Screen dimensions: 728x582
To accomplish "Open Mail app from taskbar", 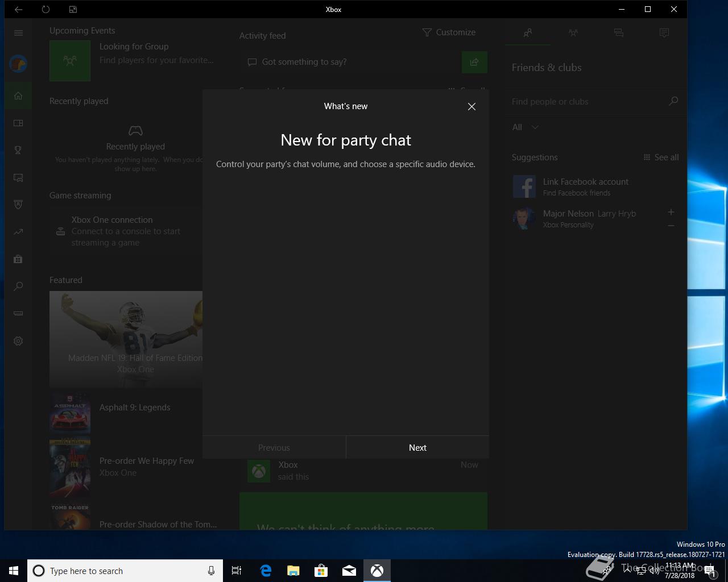I will [x=349, y=571].
